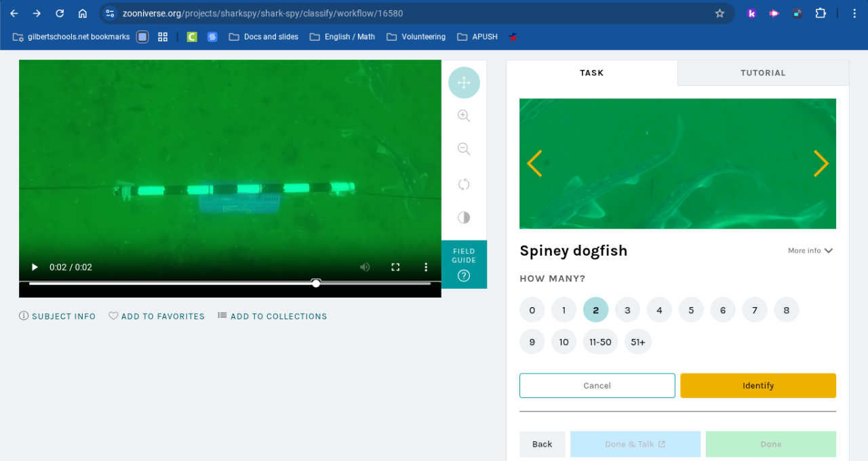Add subject to favorites
Screen dimensions: 868x461
click(157, 316)
